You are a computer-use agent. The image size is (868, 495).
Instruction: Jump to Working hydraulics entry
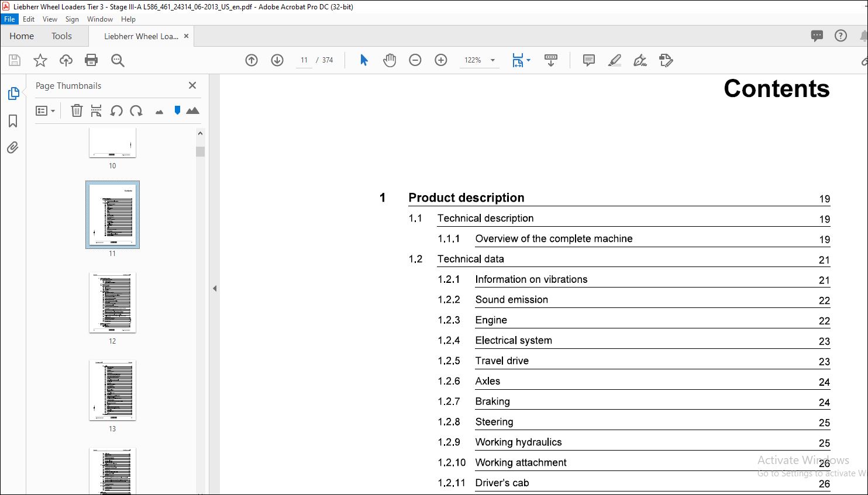pos(518,442)
